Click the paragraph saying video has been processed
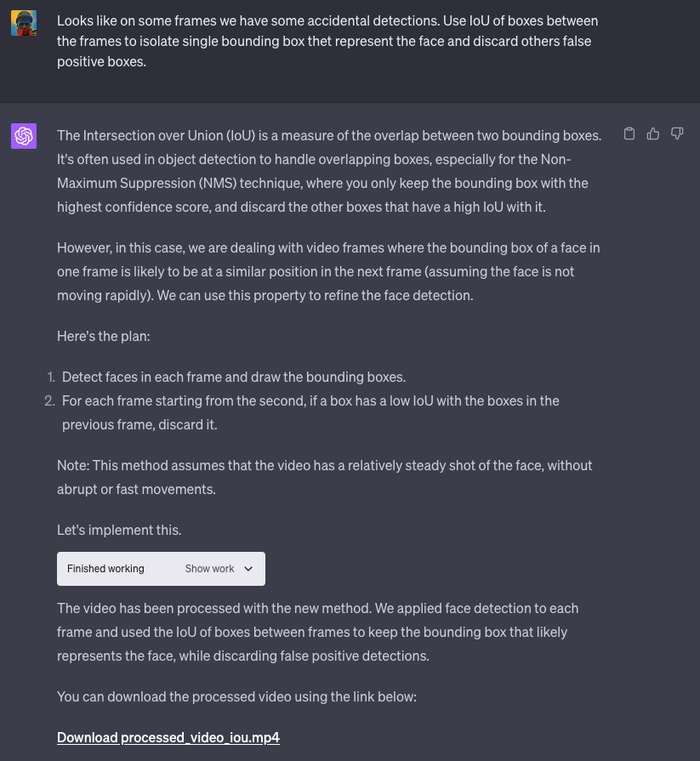Viewport: 700px width, 761px height. tap(317, 632)
